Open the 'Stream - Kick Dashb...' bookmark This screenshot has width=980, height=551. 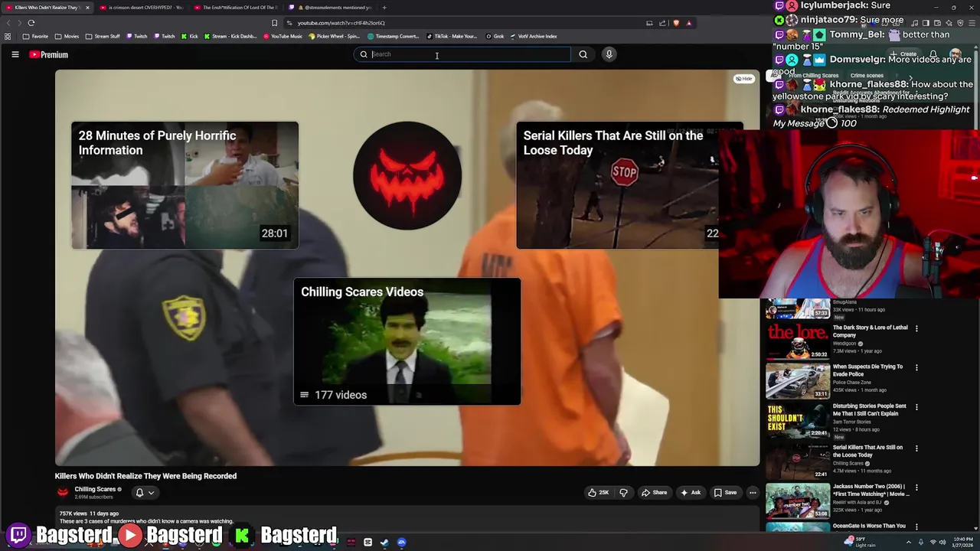tap(230, 36)
